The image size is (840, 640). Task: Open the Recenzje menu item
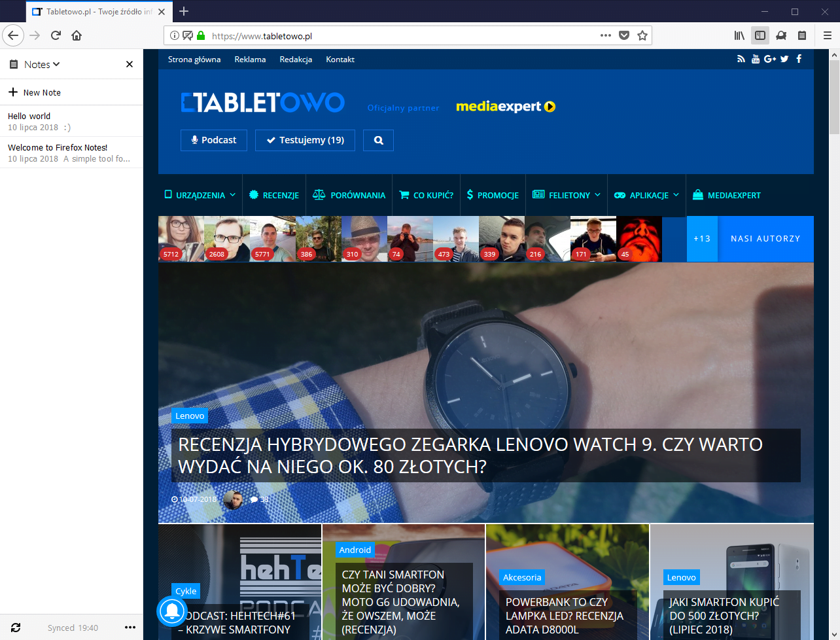[274, 195]
